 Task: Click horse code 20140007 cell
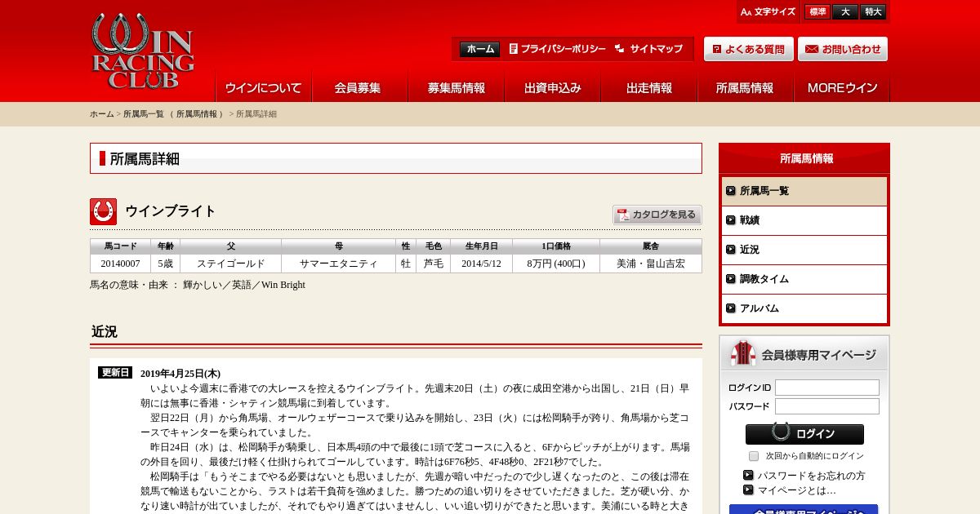tap(120, 264)
